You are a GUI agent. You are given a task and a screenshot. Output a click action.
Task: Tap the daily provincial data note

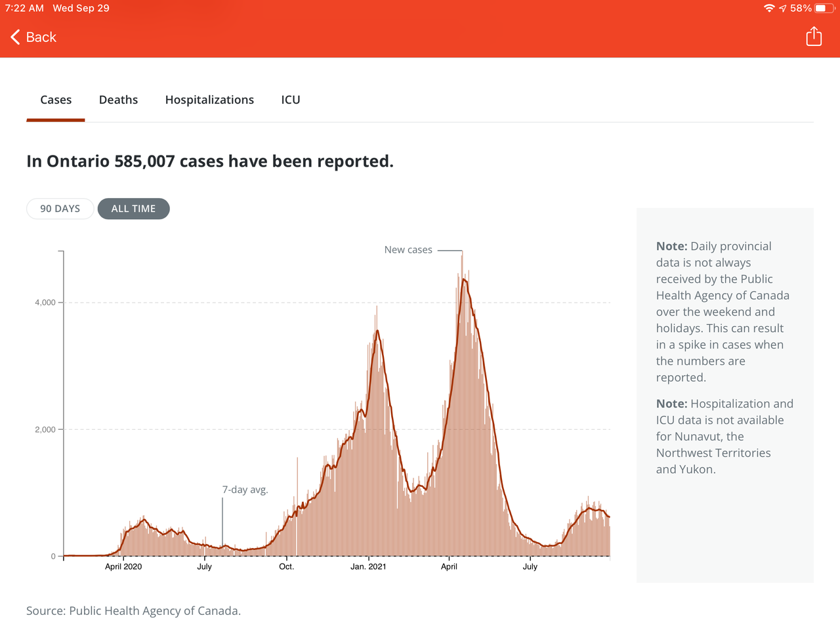pyautogui.click(x=723, y=312)
